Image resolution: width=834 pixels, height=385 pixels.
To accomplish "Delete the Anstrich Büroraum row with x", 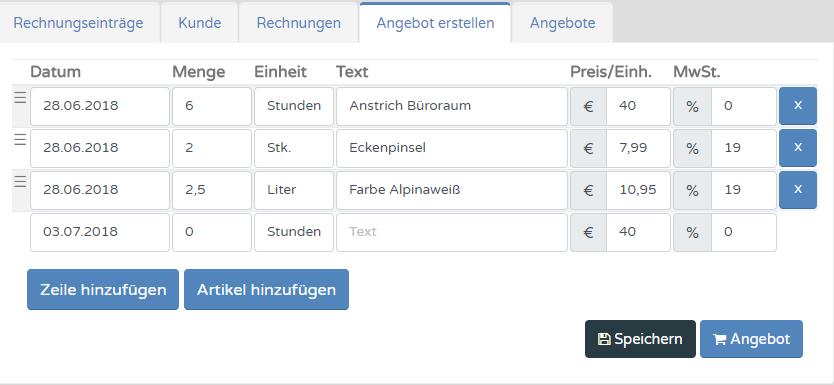I will (x=798, y=106).
